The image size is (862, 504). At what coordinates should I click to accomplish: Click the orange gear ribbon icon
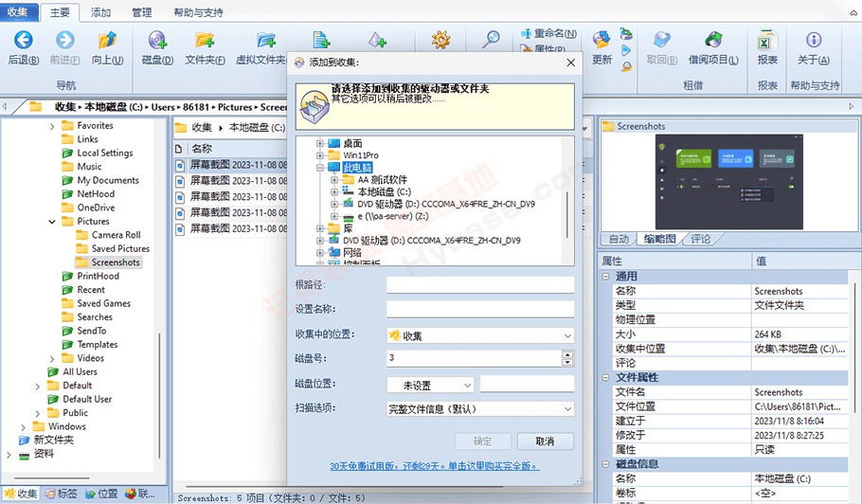tap(440, 40)
